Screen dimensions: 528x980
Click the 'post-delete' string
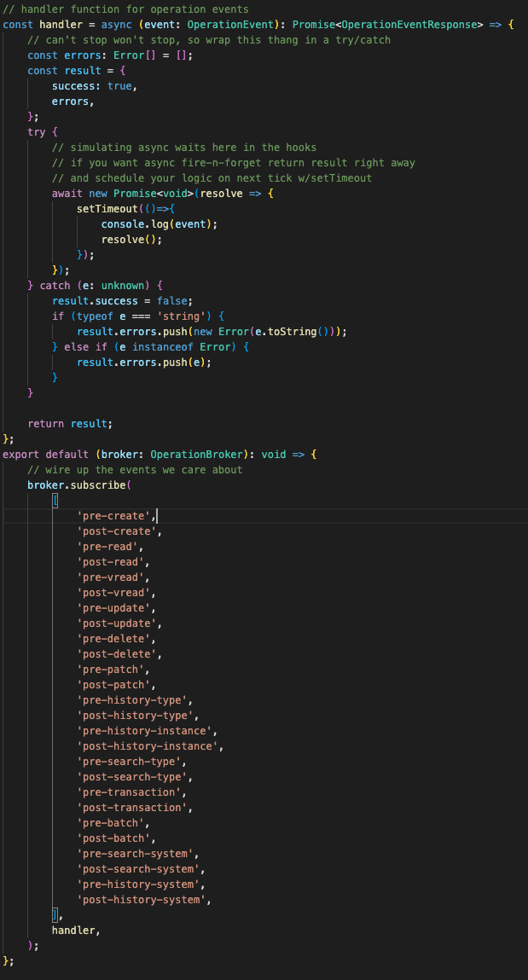tap(117, 653)
